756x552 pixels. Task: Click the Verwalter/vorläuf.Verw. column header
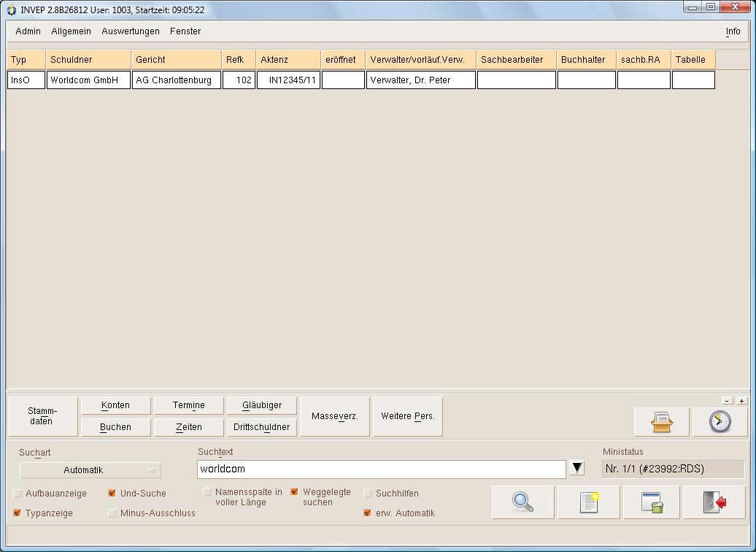point(421,60)
